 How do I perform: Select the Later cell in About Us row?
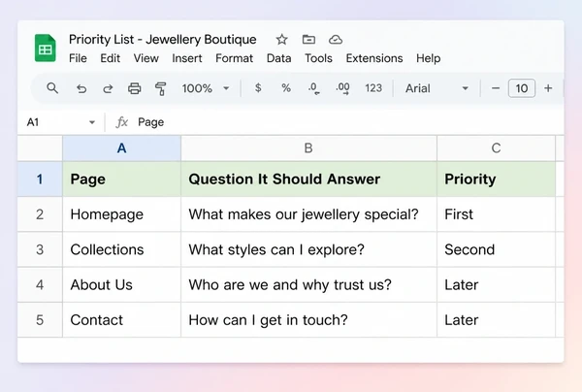coord(497,284)
